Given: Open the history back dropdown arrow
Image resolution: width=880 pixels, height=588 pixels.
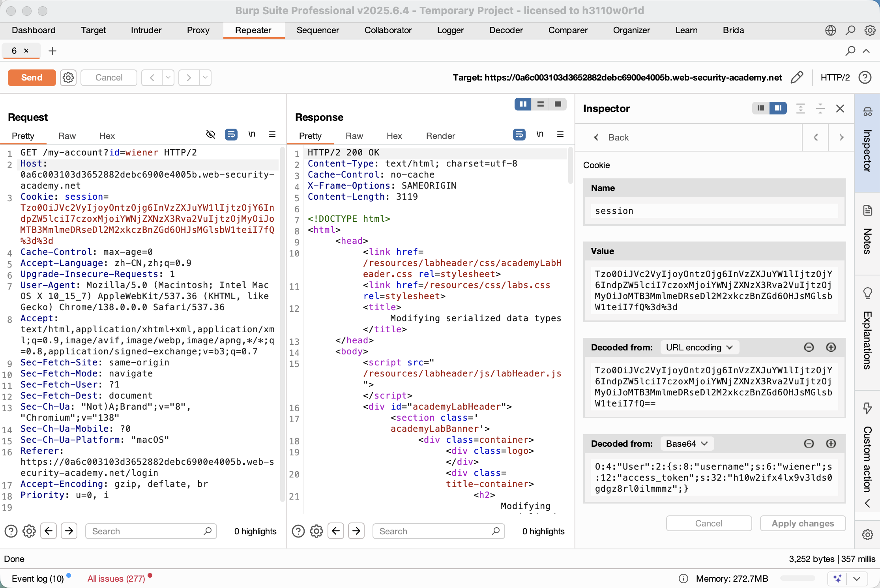Looking at the screenshot, I should tap(168, 78).
